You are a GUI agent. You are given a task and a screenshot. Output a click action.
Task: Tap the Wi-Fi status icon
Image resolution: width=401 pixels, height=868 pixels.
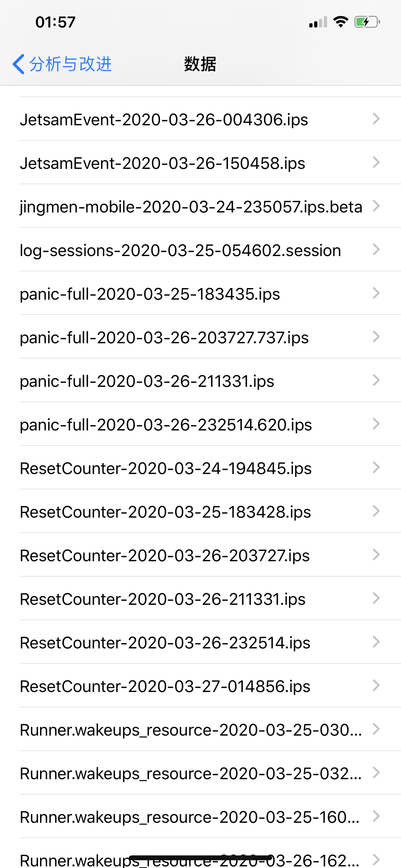[x=340, y=22]
